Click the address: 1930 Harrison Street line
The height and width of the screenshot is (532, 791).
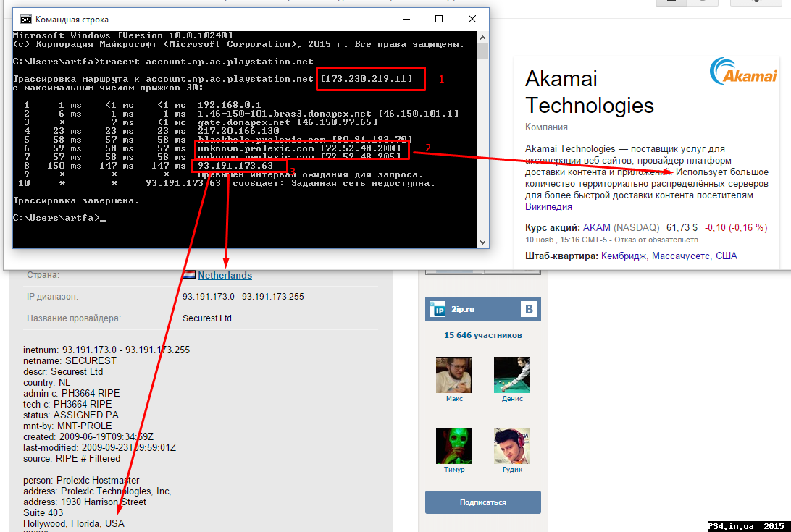click(x=85, y=502)
